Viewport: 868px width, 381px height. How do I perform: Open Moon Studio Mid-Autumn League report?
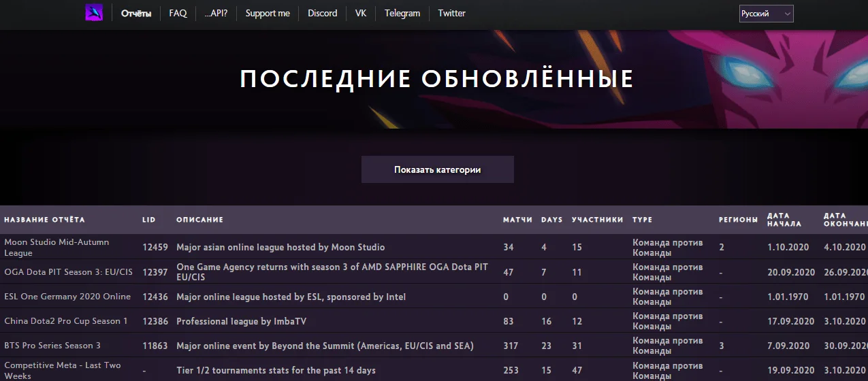(x=57, y=247)
